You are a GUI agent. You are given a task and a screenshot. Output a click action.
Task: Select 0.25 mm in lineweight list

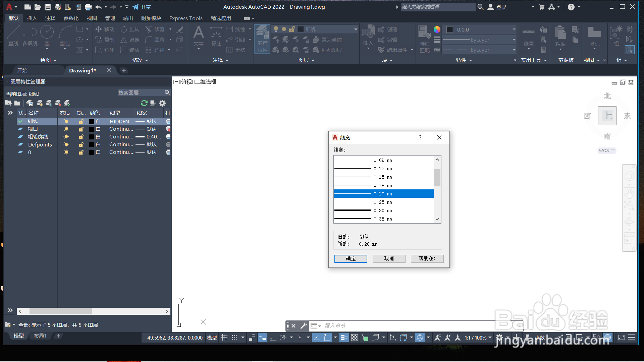pyautogui.click(x=384, y=202)
